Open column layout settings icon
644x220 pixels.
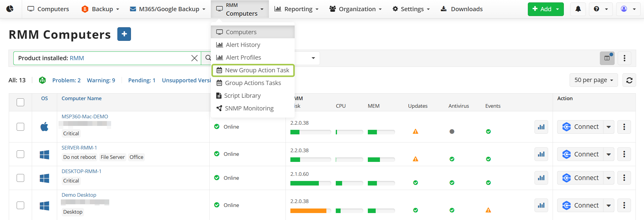(607, 58)
